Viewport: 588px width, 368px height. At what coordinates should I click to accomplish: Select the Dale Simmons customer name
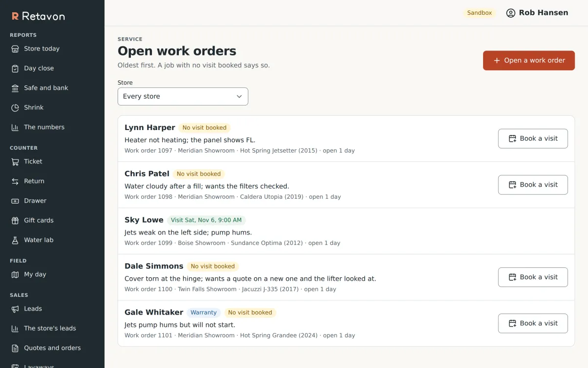pos(154,266)
